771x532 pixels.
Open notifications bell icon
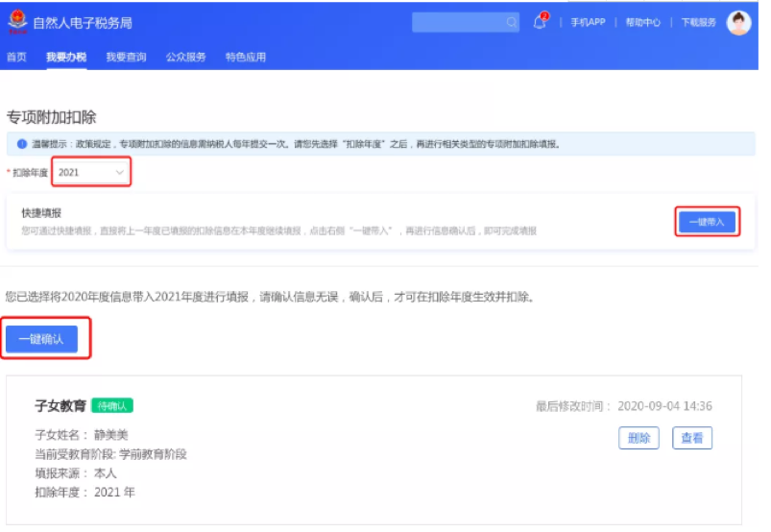pos(540,22)
